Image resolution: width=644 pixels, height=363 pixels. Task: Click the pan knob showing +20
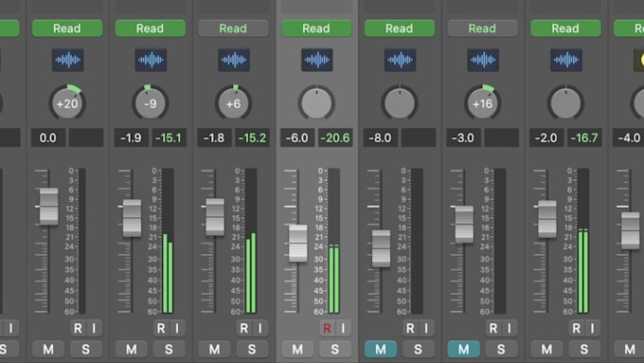67,102
